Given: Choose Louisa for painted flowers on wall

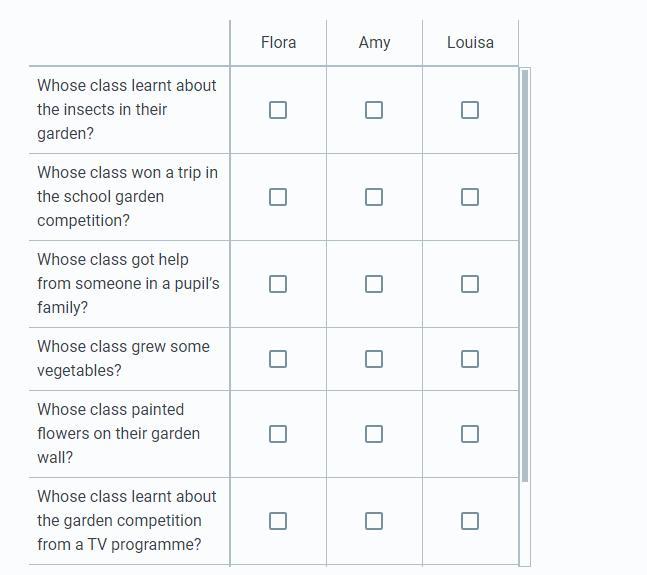Looking at the screenshot, I should [470, 434].
